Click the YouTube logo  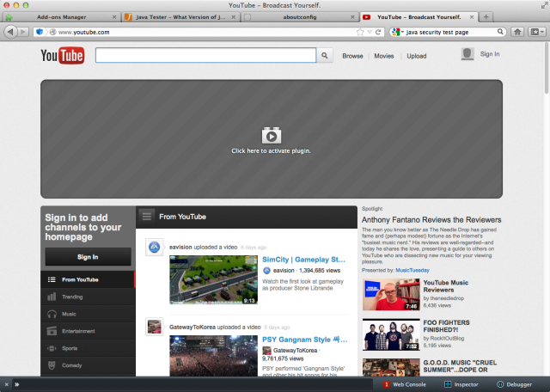click(x=63, y=56)
